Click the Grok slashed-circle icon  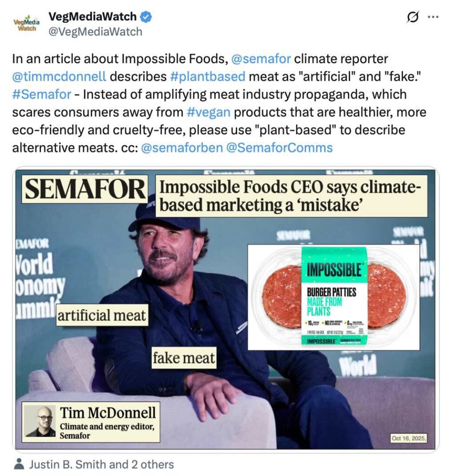click(x=412, y=17)
